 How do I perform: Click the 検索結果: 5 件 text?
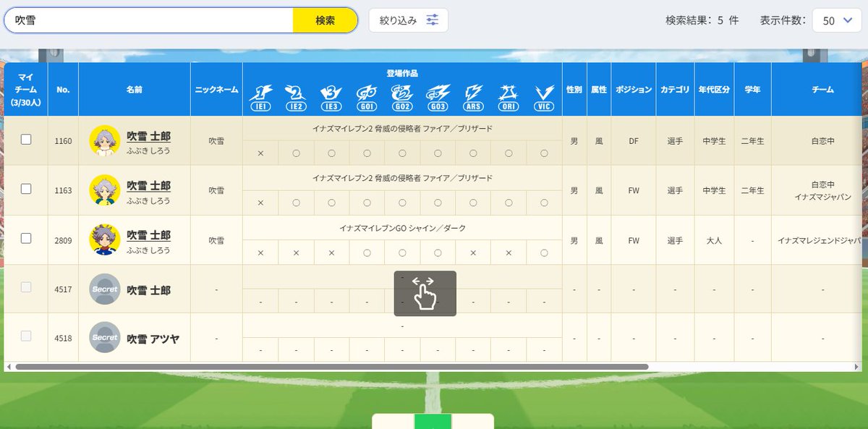click(702, 21)
